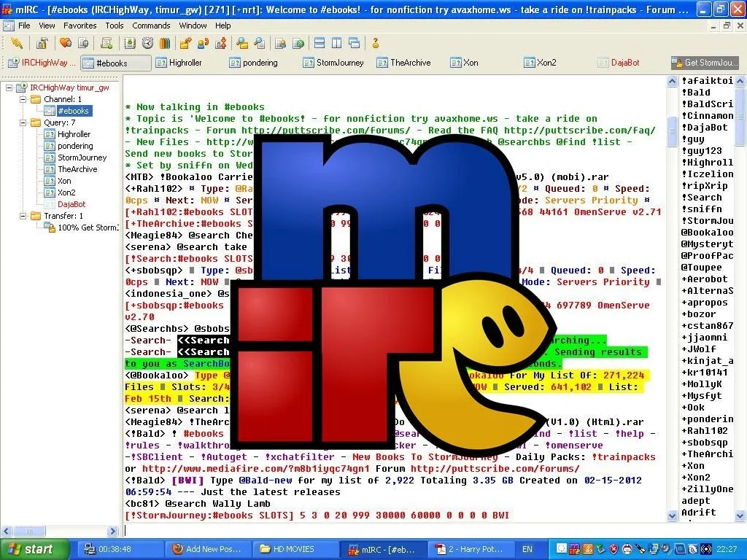Open the About help icon in toolbar
747x560 pixels.
(376, 43)
